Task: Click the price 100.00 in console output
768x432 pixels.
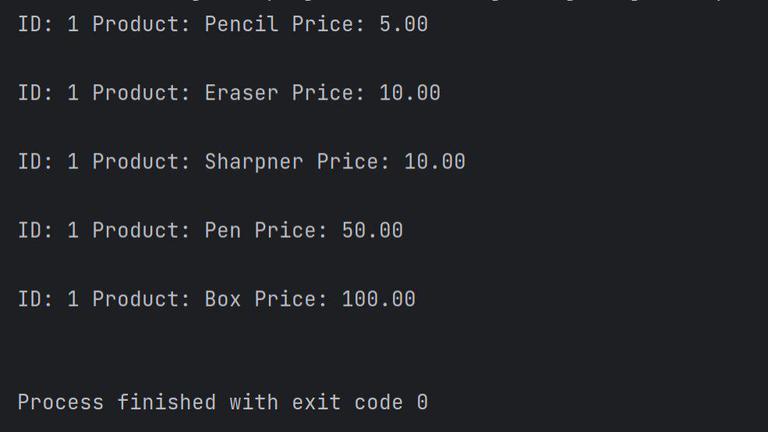Action: pyautogui.click(x=378, y=300)
